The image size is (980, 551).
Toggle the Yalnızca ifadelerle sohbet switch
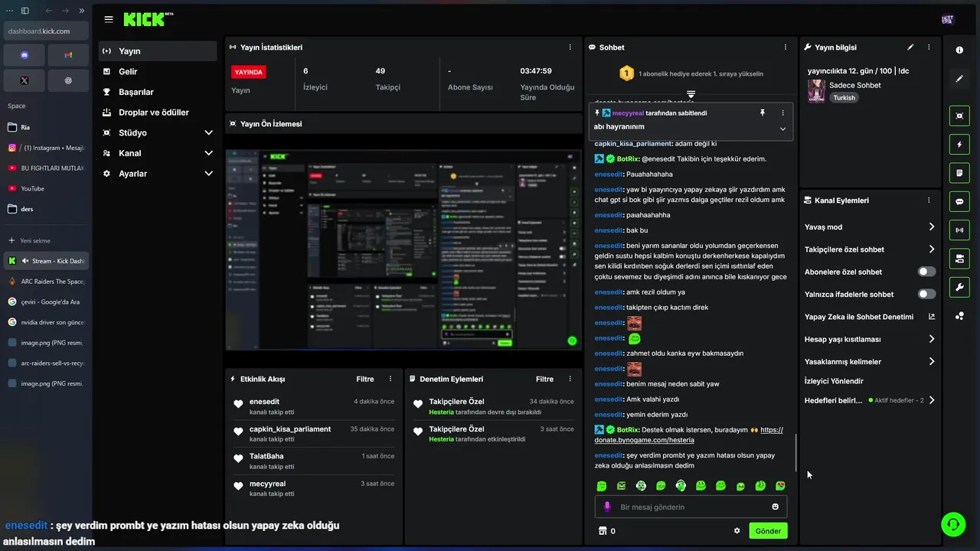pyautogui.click(x=926, y=294)
